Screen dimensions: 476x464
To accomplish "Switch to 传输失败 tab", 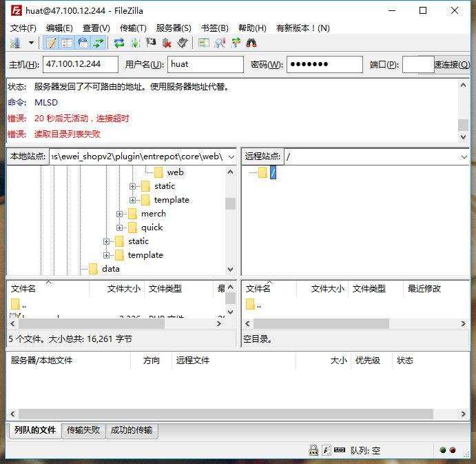I will [x=83, y=430].
